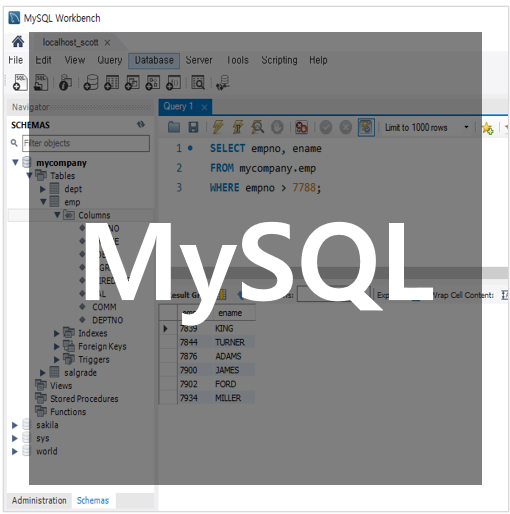Open the Scripting menu
This screenshot has height=514, width=510.
pyautogui.click(x=279, y=60)
